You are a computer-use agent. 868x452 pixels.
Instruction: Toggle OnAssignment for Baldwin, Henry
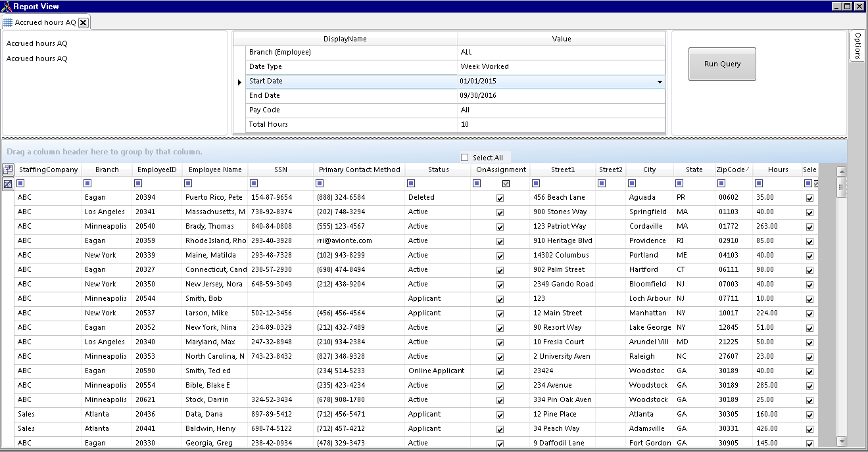500,429
